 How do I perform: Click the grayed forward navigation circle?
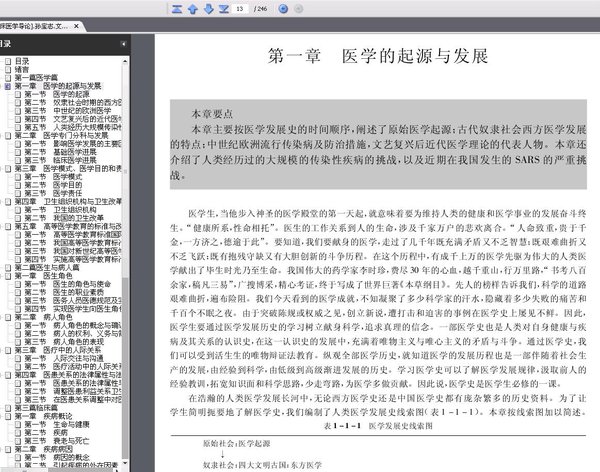(x=299, y=8)
